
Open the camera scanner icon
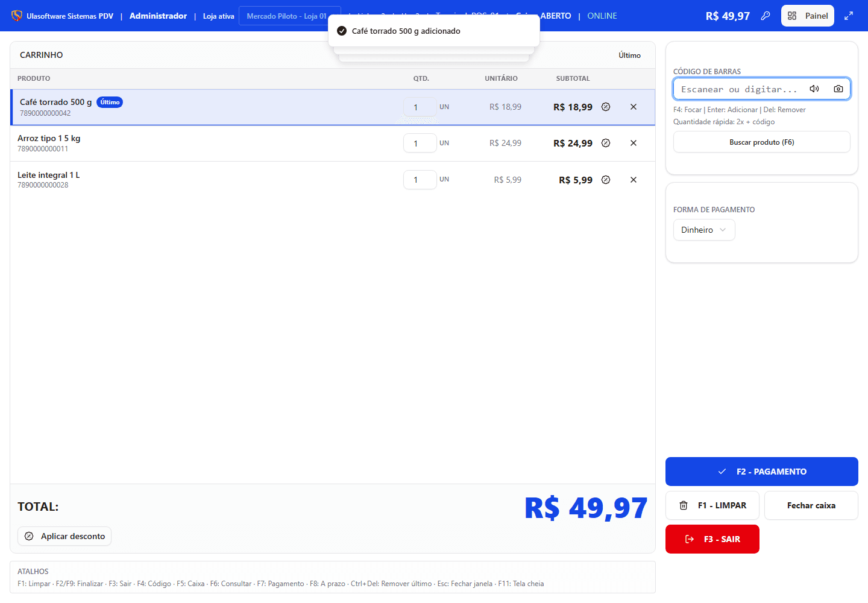[x=838, y=89]
